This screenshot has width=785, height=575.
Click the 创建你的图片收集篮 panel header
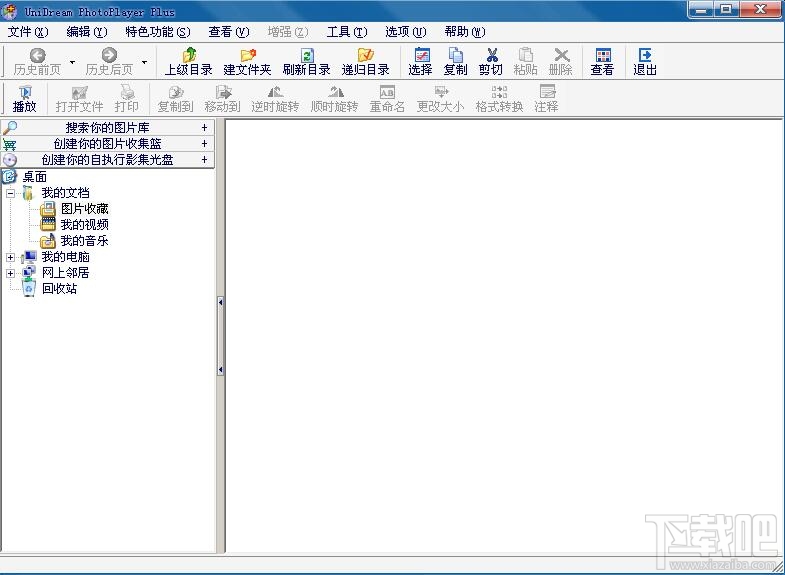[108, 144]
